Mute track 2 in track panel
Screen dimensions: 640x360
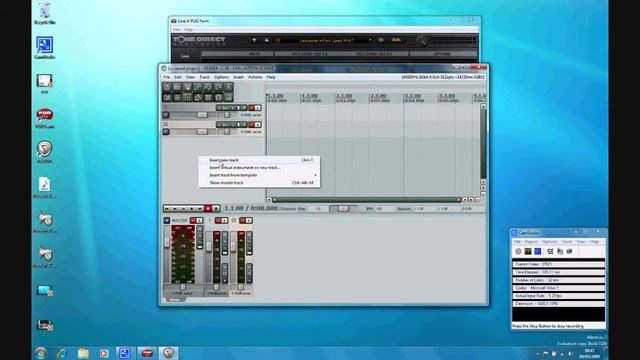click(251, 124)
